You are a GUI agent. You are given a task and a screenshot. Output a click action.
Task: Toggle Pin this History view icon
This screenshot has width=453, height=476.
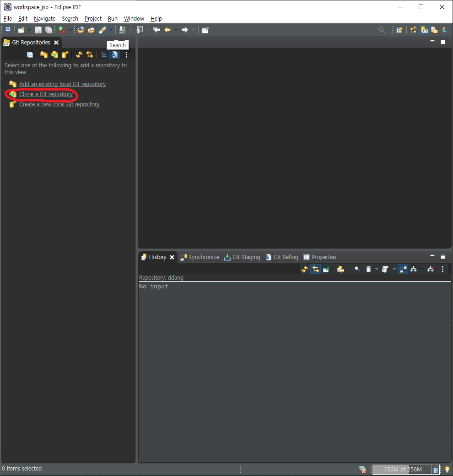click(326, 269)
